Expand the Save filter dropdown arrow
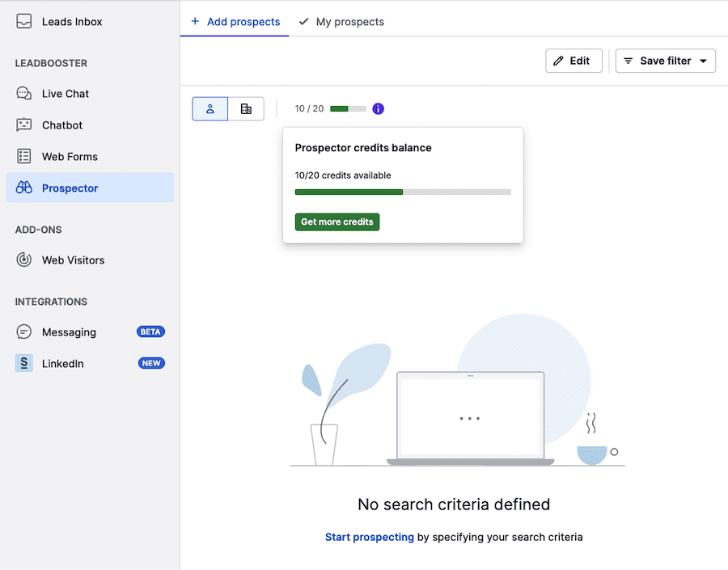728x570 pixels. pos(703,61)
